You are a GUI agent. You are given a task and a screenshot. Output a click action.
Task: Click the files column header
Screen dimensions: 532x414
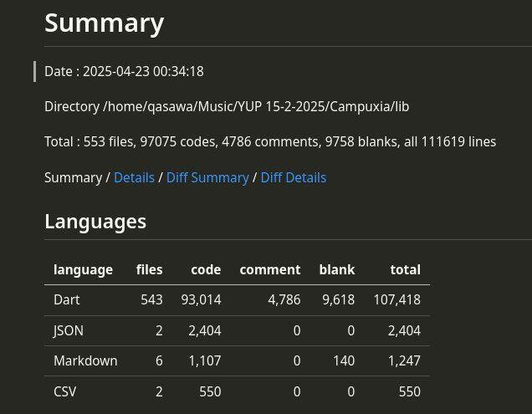[x=149, y=269]
